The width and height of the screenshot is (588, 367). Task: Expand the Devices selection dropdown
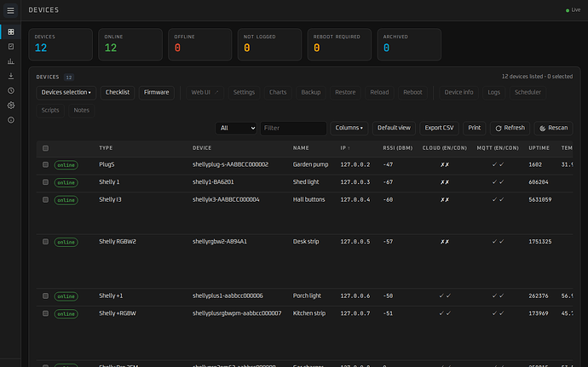[x=66, y=93]
